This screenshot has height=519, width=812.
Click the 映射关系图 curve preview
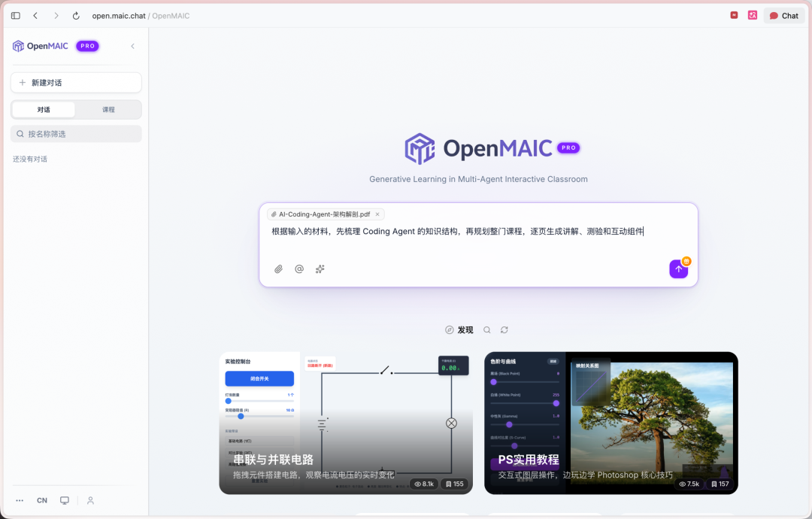tap(590, 383)
